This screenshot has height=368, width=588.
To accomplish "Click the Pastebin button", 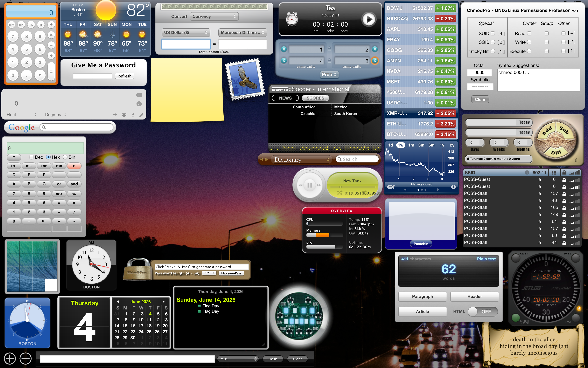I will [421, 244].
